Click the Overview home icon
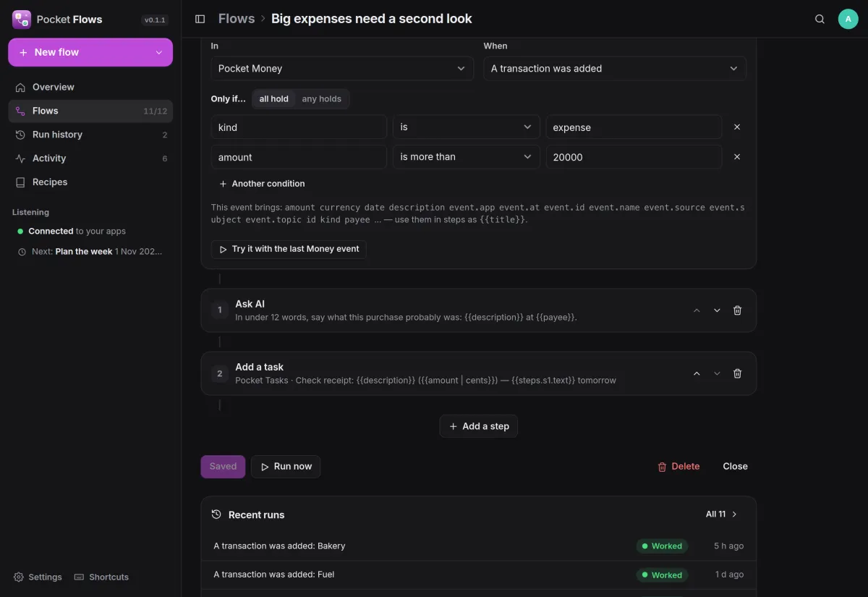This screenshot has width=868, height=597. [x=20, y=87]
